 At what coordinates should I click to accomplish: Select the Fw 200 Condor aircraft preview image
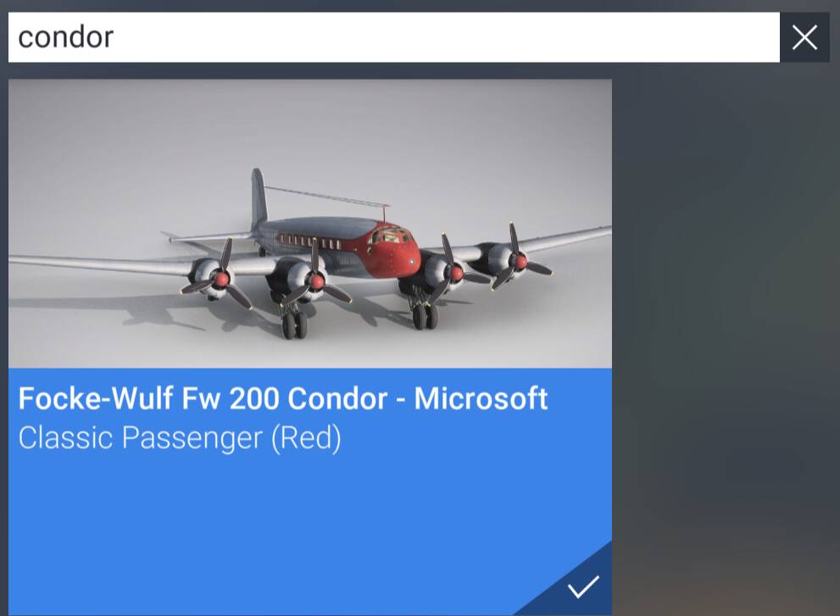click(310, 224)
